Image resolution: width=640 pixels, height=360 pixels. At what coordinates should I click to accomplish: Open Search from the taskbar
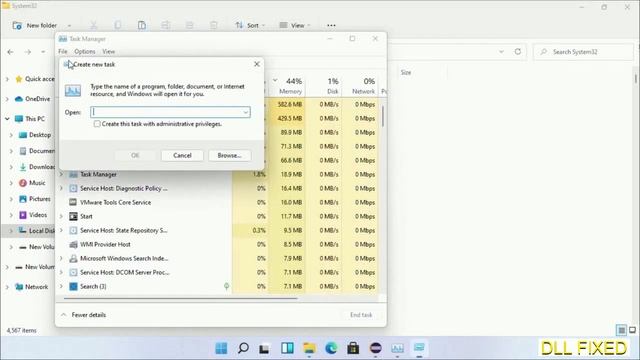tap(243, 348)
